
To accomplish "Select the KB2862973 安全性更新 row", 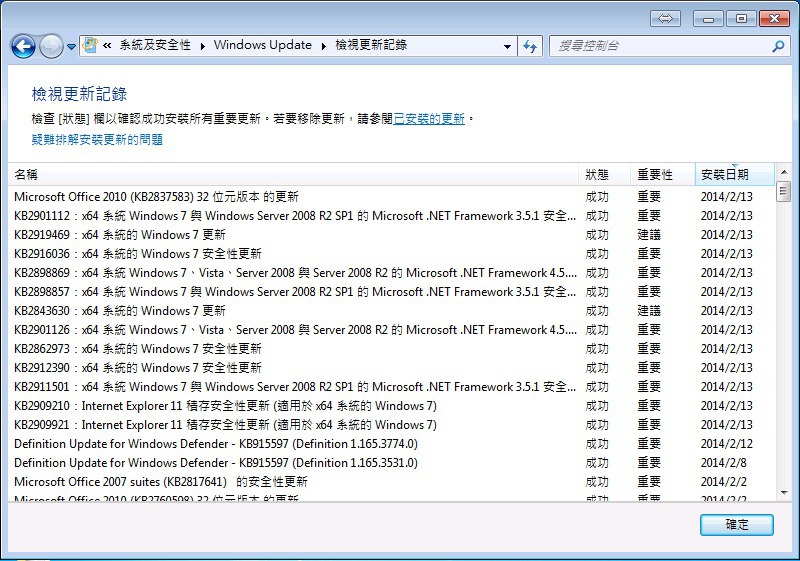I will (391, 349).
